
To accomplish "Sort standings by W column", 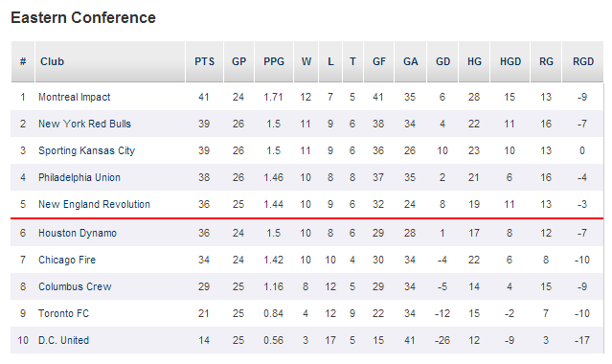I will click(306, 61).
